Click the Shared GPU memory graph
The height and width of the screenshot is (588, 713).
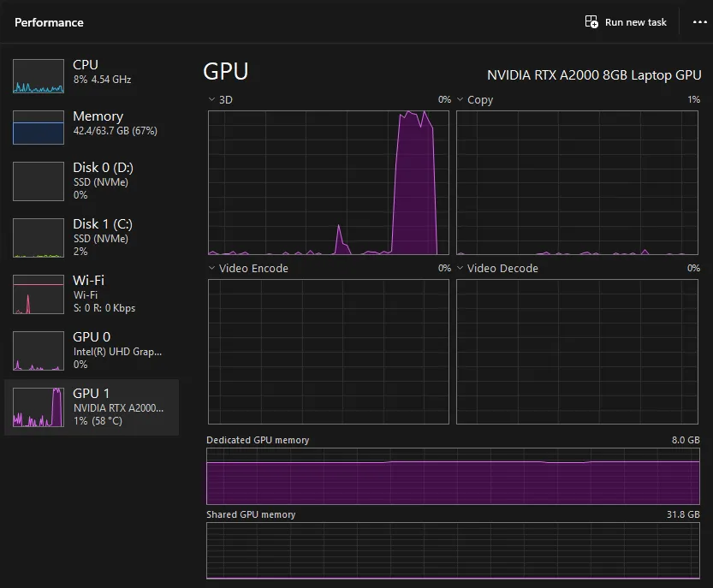(x=452, y=551)
